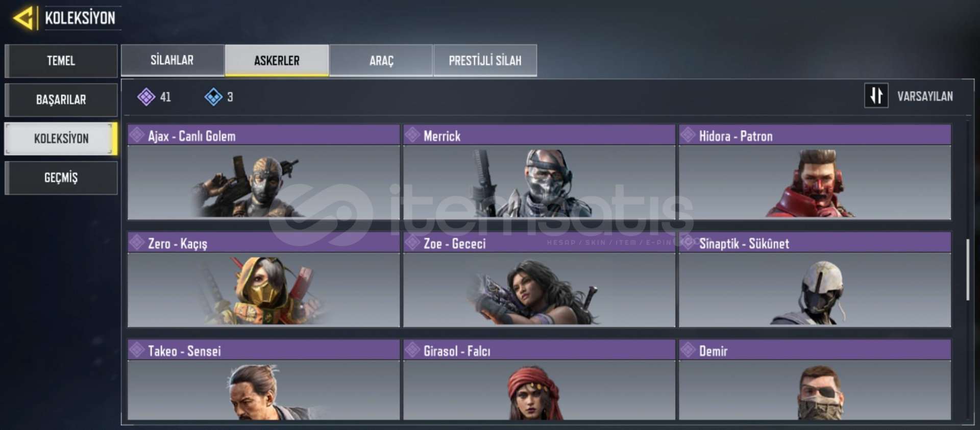Click the sort arrows icon beside VARSAYILAN
Viewport: 980px width, 430px height.
click(x=876, y=95)
